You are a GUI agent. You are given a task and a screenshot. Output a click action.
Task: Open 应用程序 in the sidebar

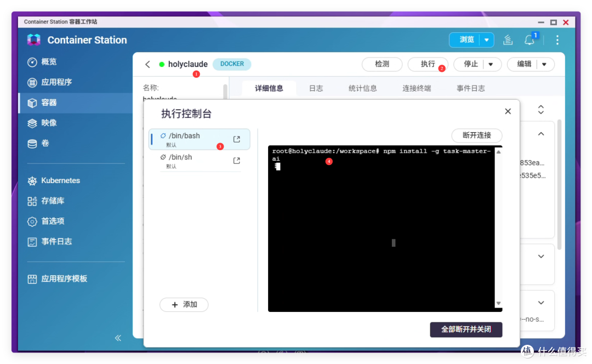[x=76, y=82]
